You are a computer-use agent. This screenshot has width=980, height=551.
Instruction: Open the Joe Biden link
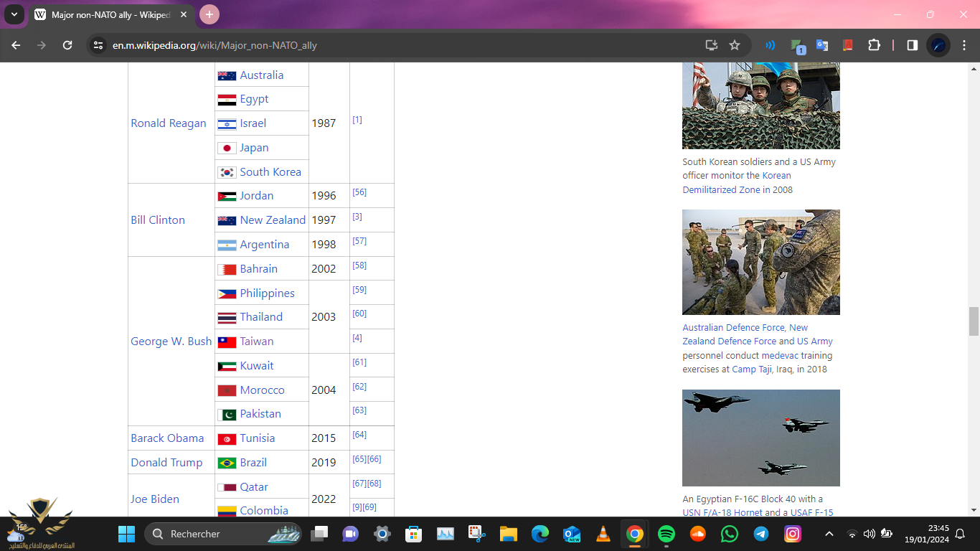[155, 499]
